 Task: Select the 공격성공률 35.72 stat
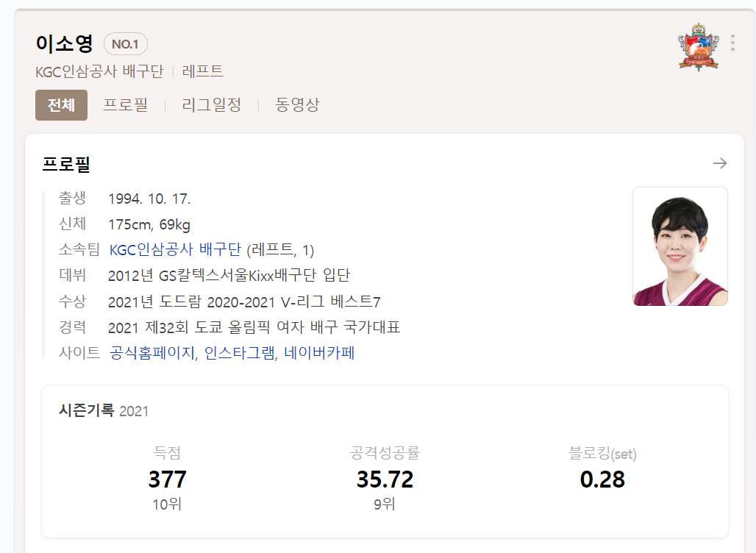coord(385,479)
